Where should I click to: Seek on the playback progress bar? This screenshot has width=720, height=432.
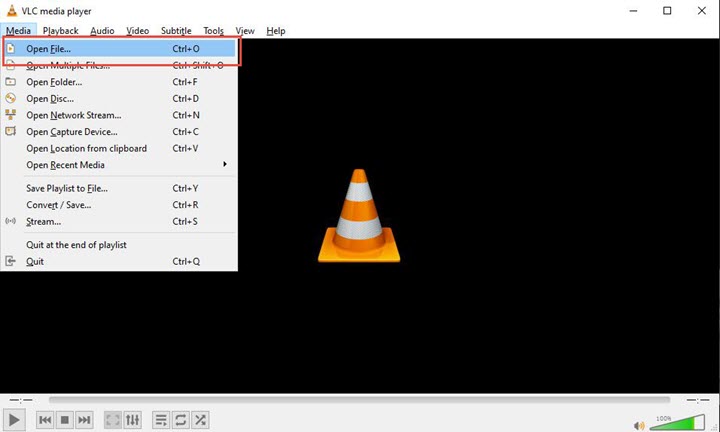(x=360, y=400)
